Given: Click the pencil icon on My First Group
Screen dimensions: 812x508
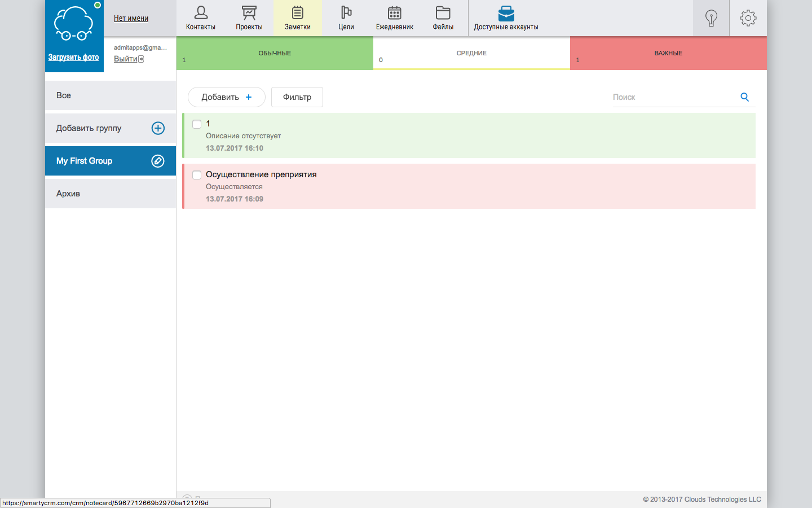Looking at the screenshot, I should (x=157, y=160).
